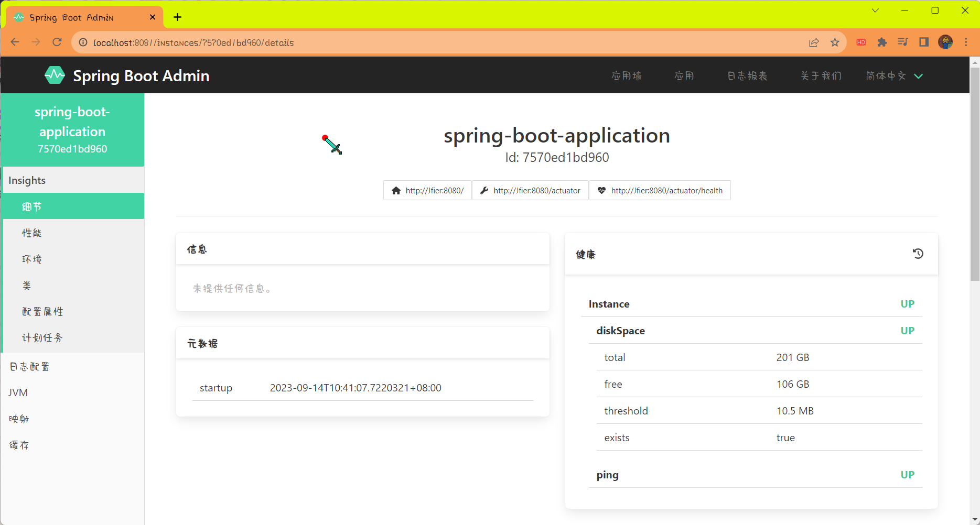Click the 信息 card heading
This screenshot has height=525, width=980.
click(197, 249)
